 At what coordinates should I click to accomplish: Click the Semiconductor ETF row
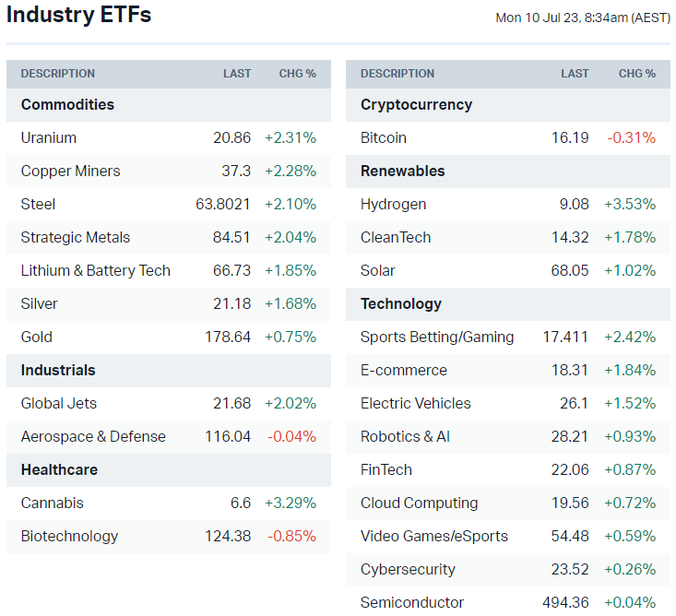412,603
